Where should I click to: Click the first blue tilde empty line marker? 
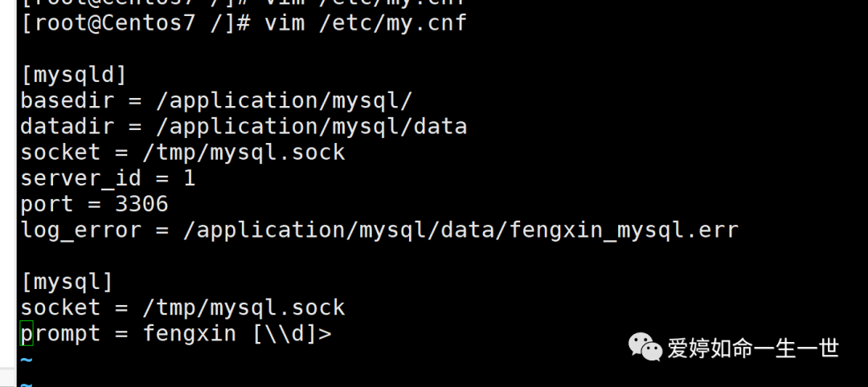(x=27, y=361)
